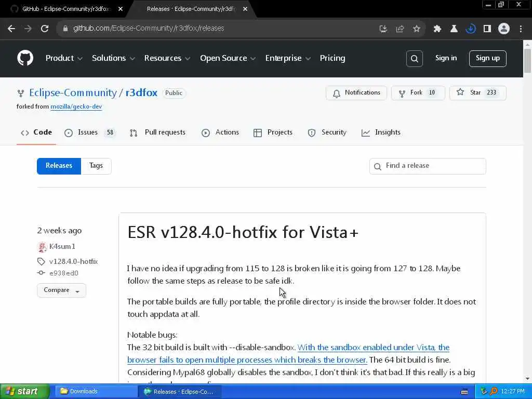Open commit e938ed0 link
This screenshot has height=399, width=532.
click(64, 273)
